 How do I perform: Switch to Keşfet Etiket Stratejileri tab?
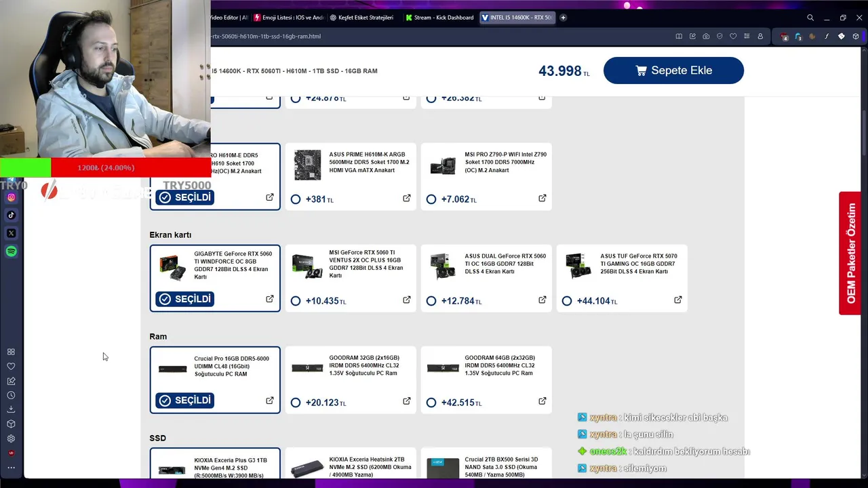point(363,18)
